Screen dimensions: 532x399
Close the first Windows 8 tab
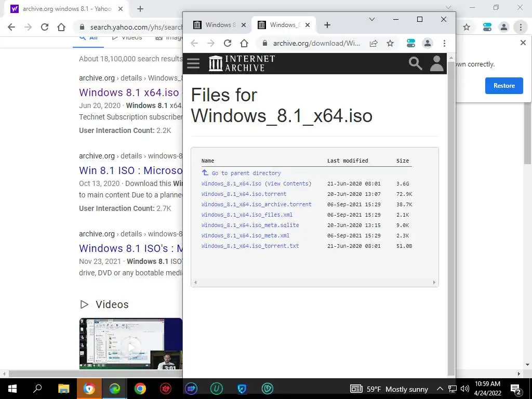(243, 25)
